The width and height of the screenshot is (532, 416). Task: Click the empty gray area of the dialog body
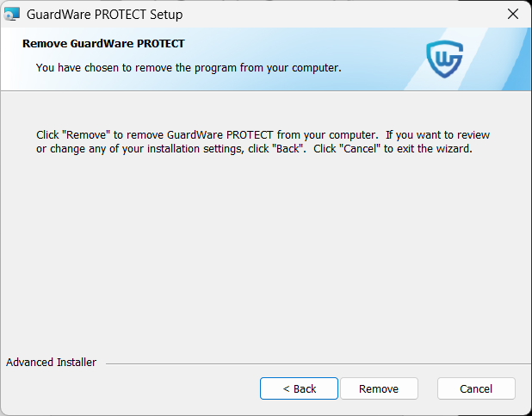[x=265, y=258]
